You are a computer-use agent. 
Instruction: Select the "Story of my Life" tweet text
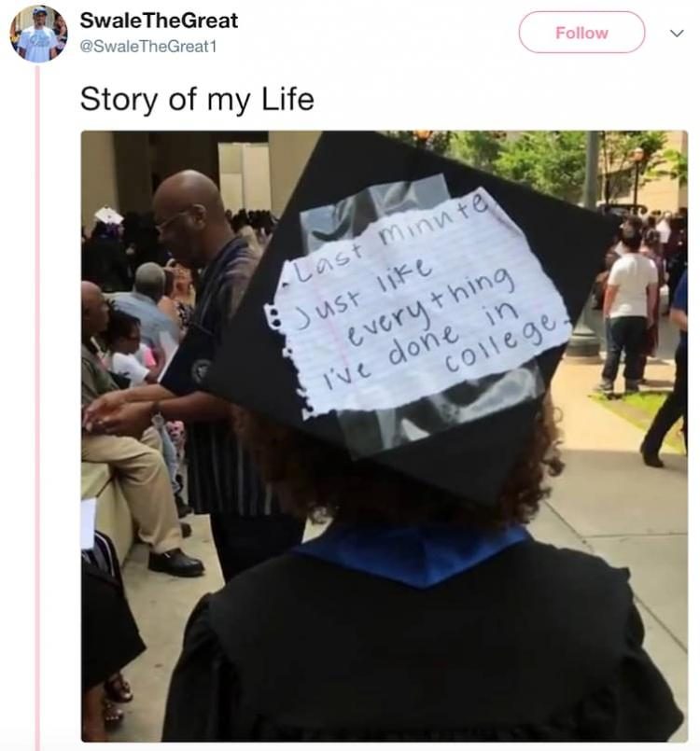[x=197, y=99]
